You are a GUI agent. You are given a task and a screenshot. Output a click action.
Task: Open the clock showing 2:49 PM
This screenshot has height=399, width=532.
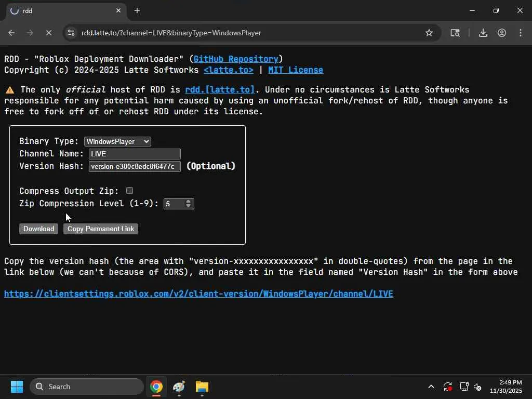pyautogui.click(x=506, y=387)
